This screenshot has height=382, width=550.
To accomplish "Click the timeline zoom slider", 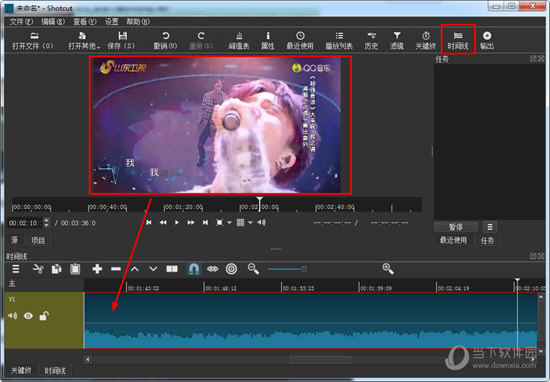I will pyautogui.click(x=320, y=269).
